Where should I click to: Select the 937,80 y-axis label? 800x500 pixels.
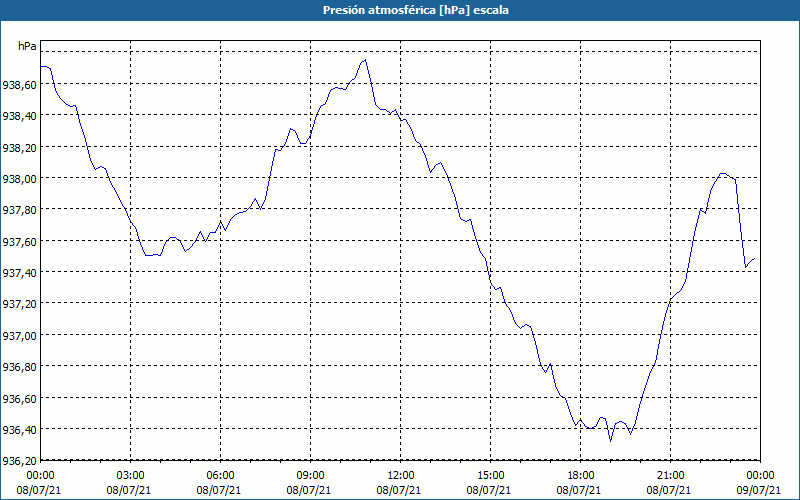19,210
